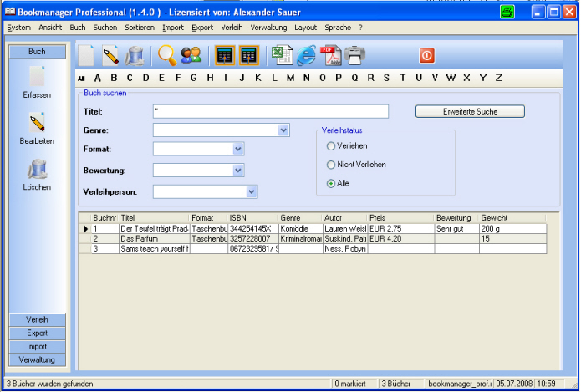Click the Internet Explorer HTML export icon
The height and width of the screenshot is (392, 581).
pyautogui.click(x=306, y=56)
